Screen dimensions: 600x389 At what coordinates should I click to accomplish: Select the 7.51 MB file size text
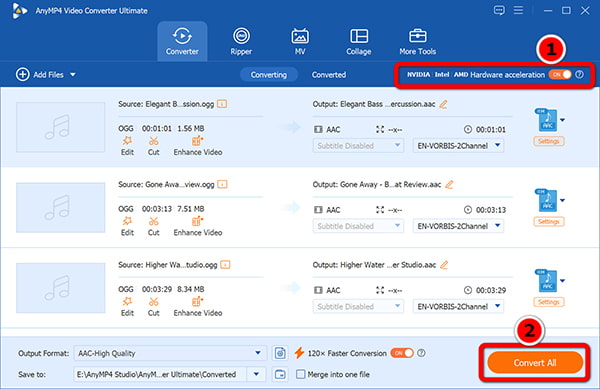[x=191, y=209]
